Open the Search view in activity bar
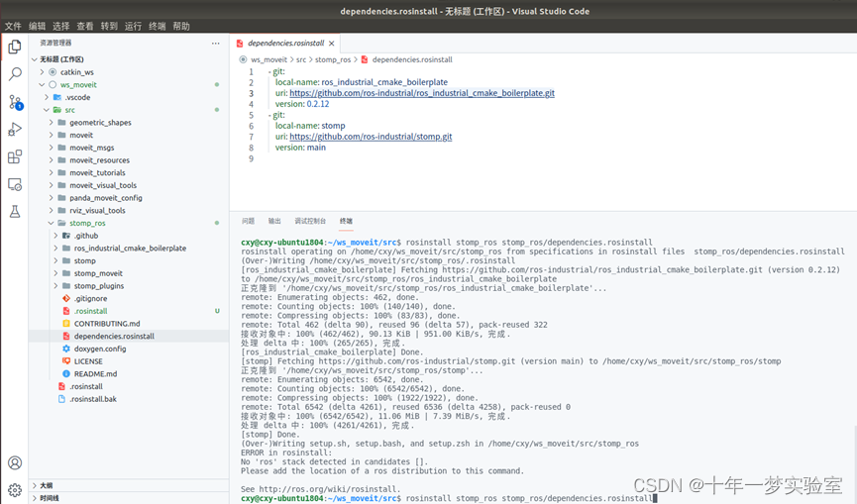Screen dimensions: 857x504 click(15, 74)
